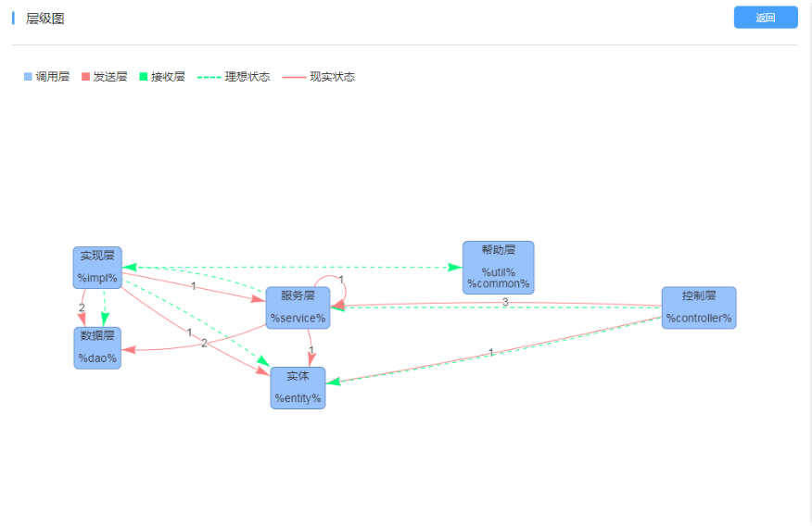Viewport: 812px width, 527px height.
Task: Click the self-loop edge above 服务层
Action: click(x=341, y=279)
